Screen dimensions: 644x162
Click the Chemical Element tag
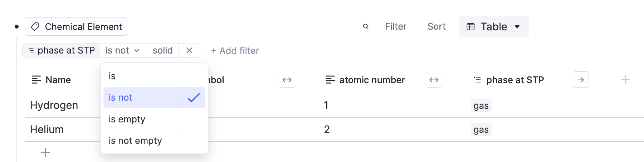point(76,27)
